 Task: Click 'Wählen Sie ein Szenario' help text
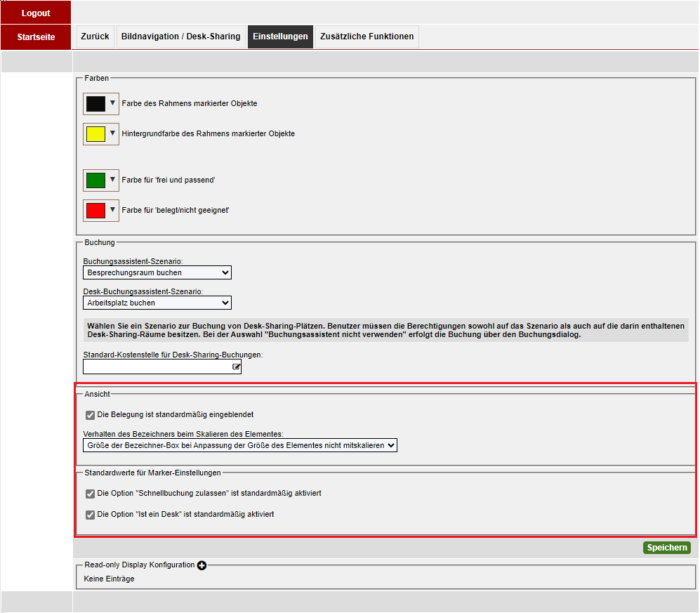tap(385, 331)
